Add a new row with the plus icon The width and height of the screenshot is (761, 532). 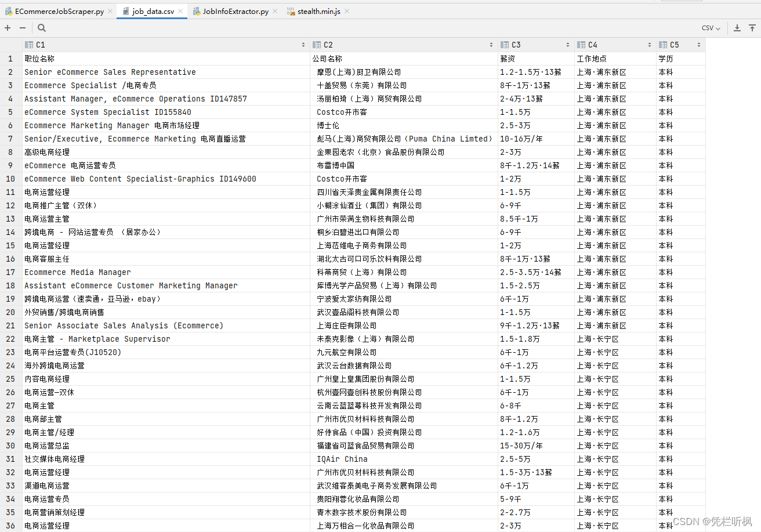point(8,28)
